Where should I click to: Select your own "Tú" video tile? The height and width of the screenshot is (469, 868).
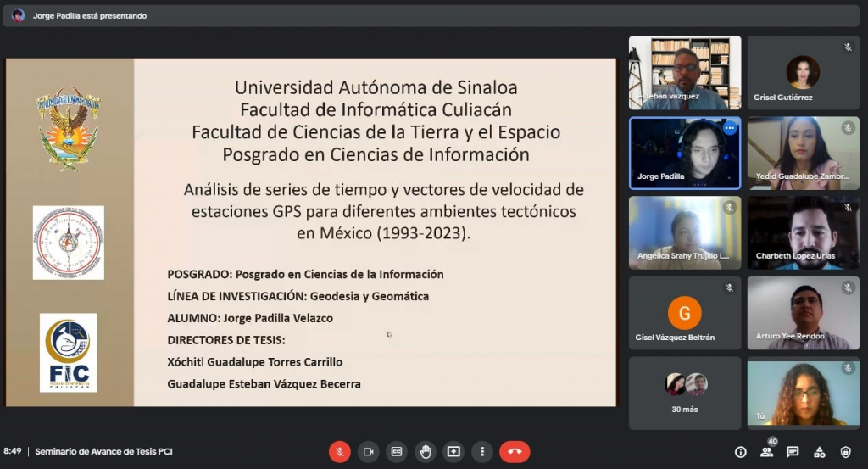804,394
